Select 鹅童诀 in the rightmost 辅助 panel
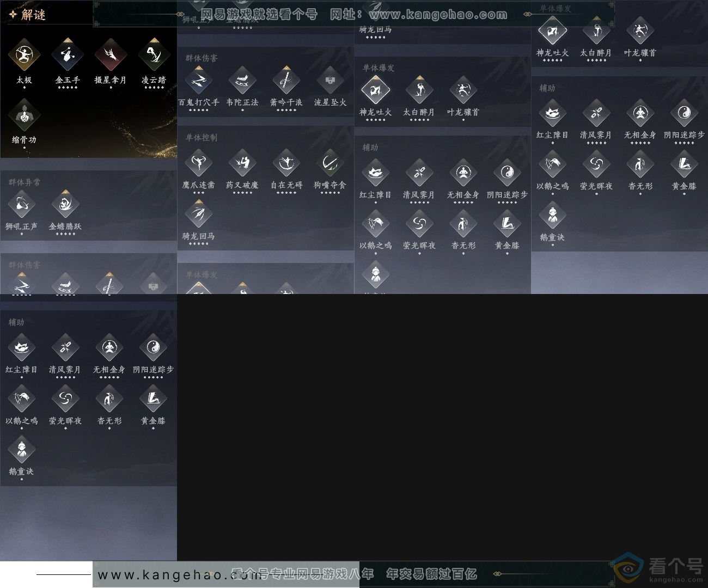The width and height of the screenshot is (708, 588). tap(553, 216)
